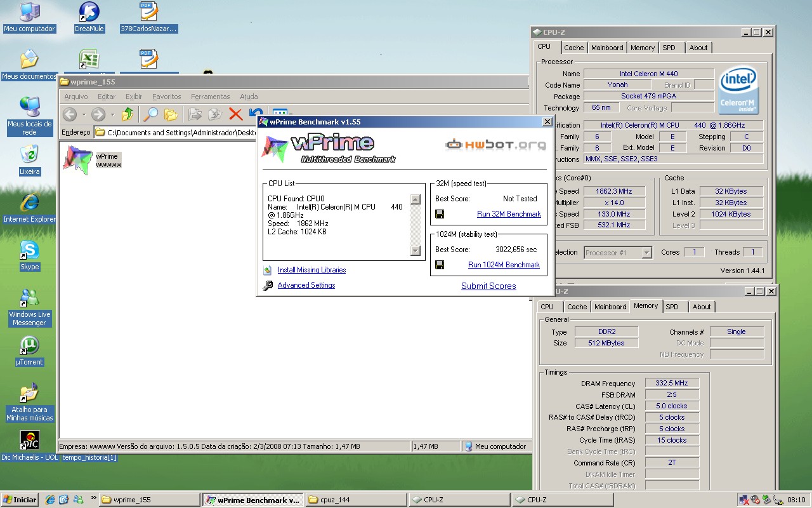Viewport: 812px width, 508px height.
Task: Open the Ajuda menu in Explorer
Action: 249,97
